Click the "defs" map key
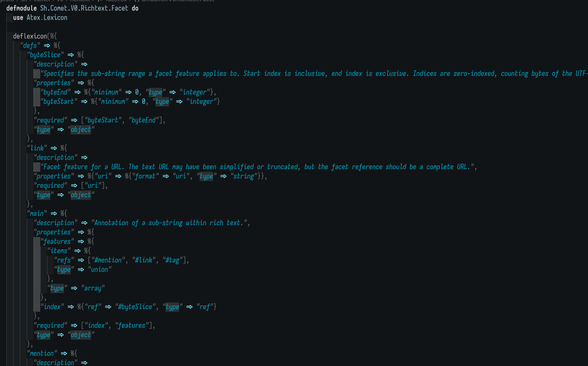 pyautogui.click(x=30, y=45)
